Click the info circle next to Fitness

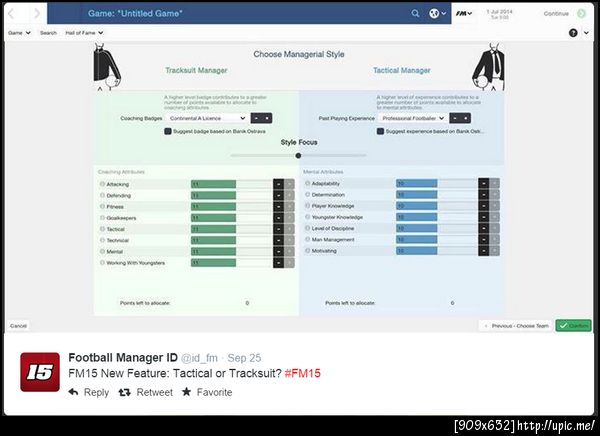click(102, 206)
